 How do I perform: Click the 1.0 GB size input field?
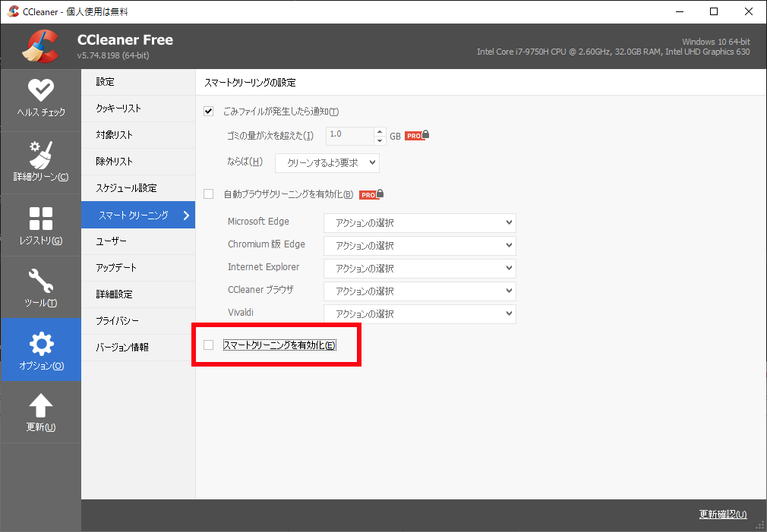pos(350,135)
